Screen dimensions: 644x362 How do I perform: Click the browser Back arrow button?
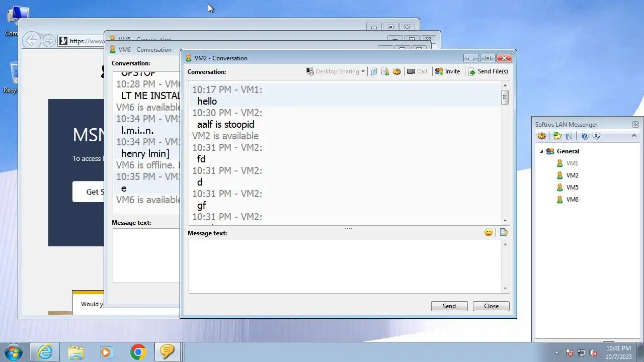point(32,41)
